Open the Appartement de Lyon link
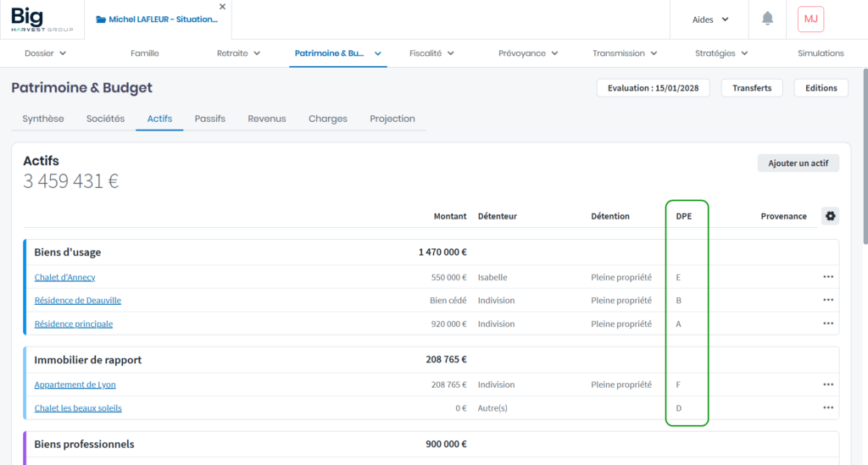The width and height of the screenshot is (868, 465). [x=75, y=385]
